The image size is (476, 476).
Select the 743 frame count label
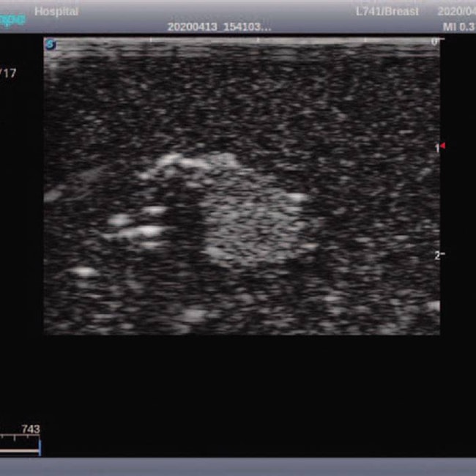[30, 429]
